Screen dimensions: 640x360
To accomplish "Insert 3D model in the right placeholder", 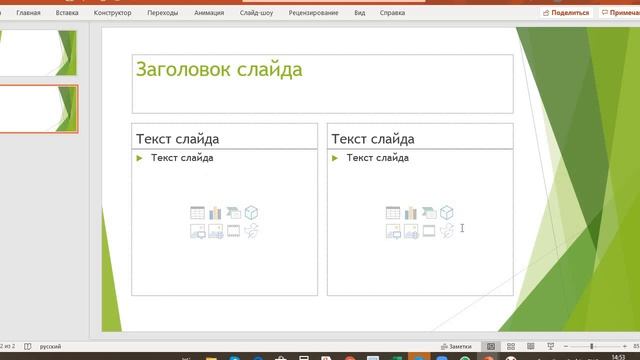I will [447, 213].
